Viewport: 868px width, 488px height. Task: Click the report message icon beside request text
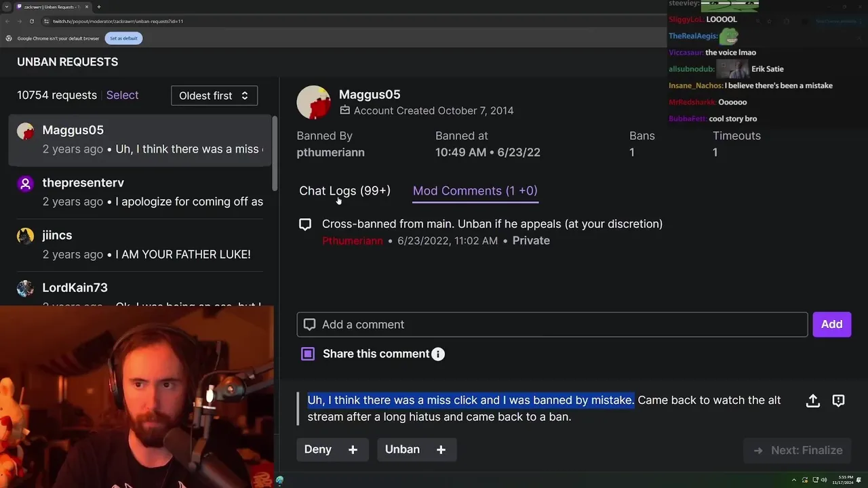coord(838,401)
